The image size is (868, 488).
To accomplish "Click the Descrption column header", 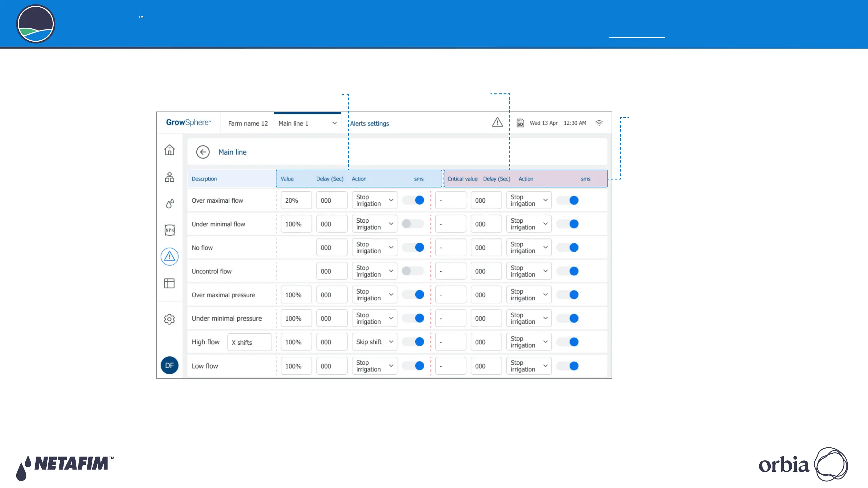I will (204, 179).
